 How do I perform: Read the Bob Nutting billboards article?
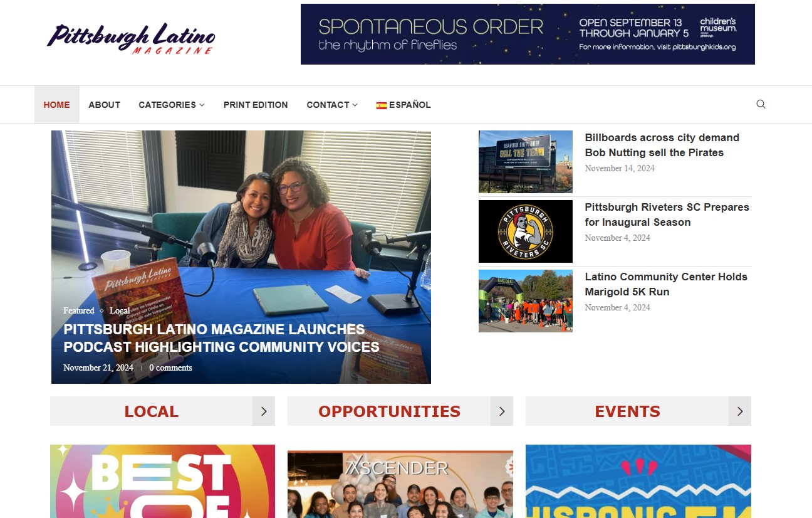pyautogui.click(x=662, y=145)
